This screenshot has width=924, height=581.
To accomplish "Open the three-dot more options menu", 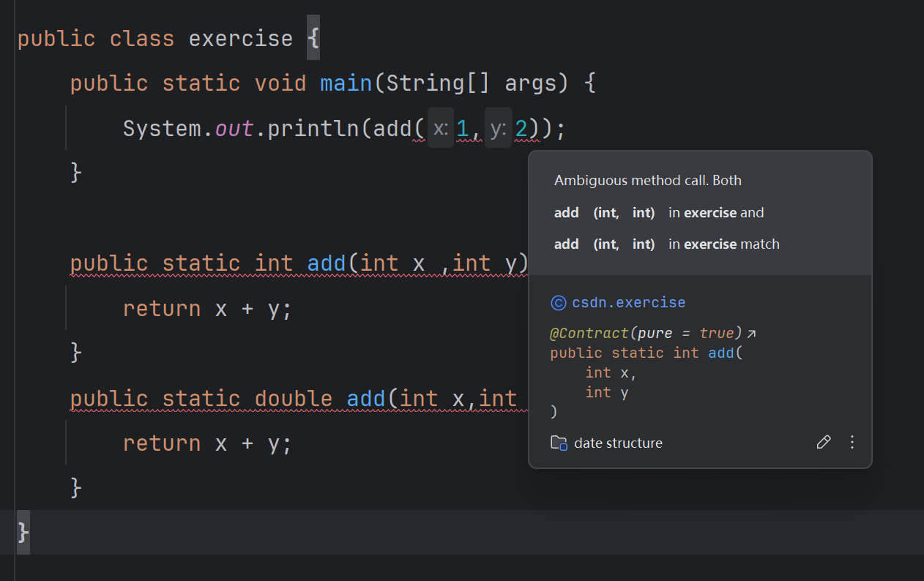I will click(x=852, y=442).
